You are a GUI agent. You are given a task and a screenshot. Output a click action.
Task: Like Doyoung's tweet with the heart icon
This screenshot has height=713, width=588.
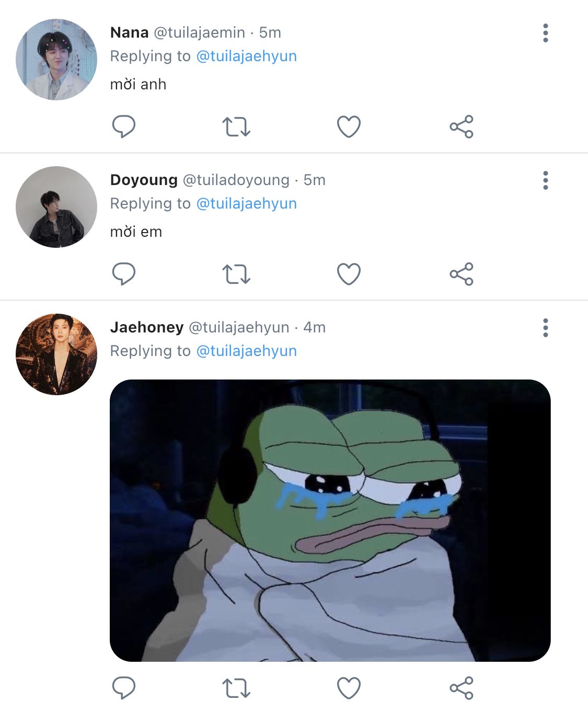349,274
